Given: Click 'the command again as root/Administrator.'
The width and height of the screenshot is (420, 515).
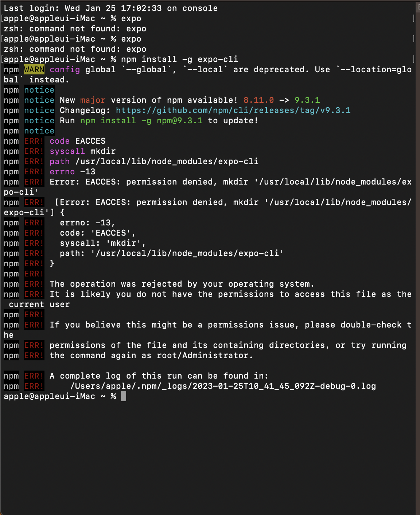Looking at the screenshot, I should [x=152, y=355].
